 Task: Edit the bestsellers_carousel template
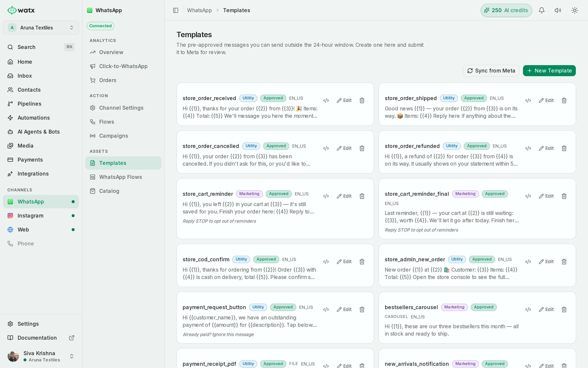tap(546, 309)
